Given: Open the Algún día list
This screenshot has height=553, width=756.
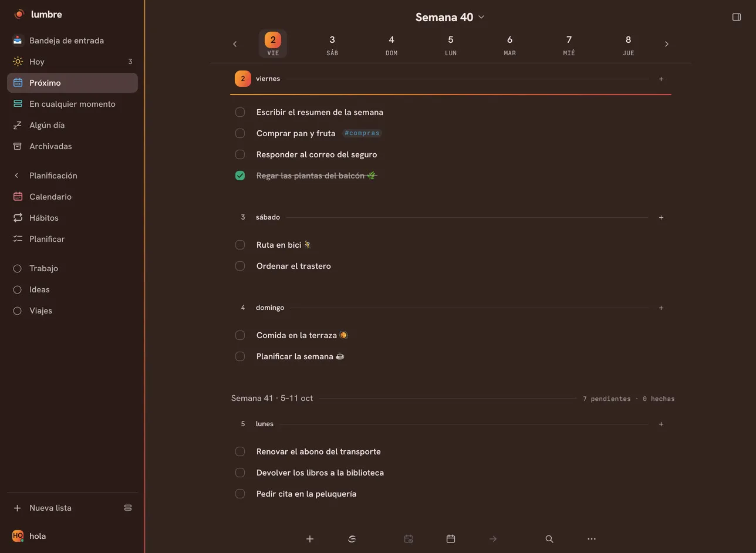Looking at the screenshot, I should point(72,125).
